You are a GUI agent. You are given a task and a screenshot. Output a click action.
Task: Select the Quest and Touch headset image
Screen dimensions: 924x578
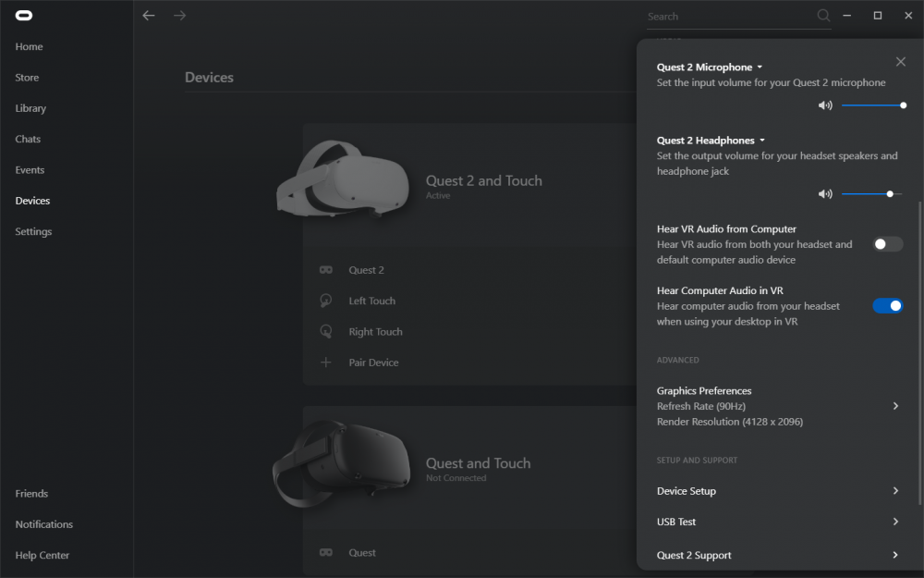coord(342,462)
